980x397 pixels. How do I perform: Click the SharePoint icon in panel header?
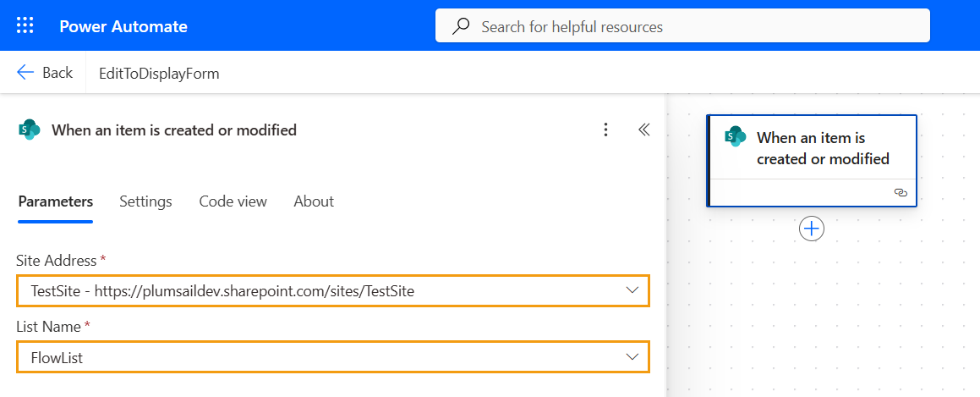[30, 130]
